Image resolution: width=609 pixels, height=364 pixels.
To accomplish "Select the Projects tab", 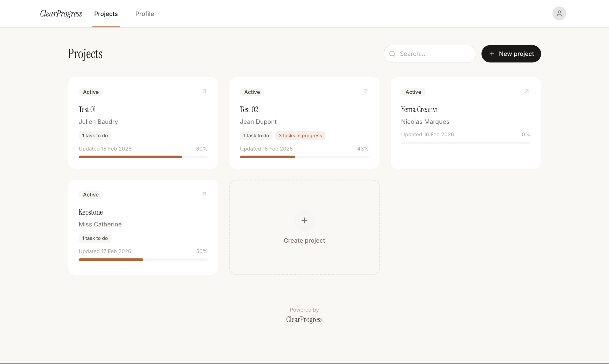I will [106, 14].
